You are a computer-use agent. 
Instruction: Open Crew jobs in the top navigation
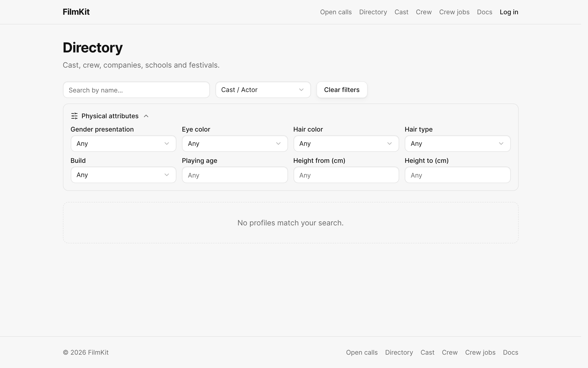point(454,12)
